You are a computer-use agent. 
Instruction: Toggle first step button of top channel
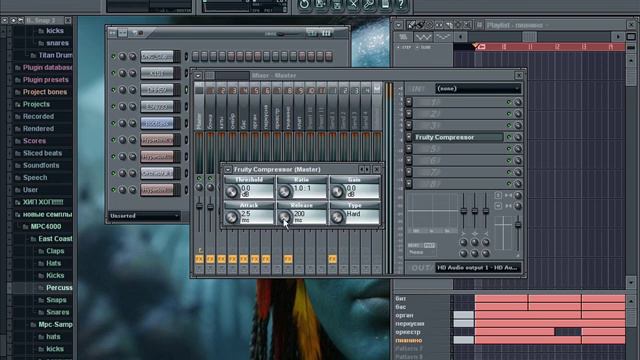196,56
